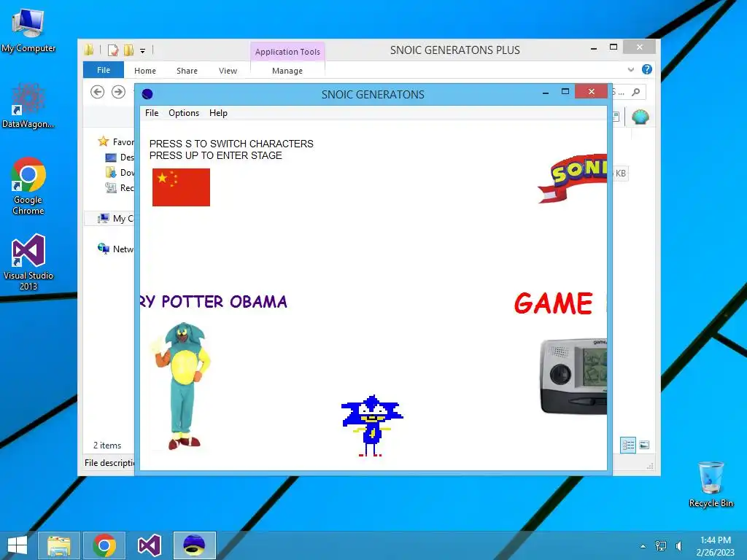Image resolution: width=747 pixels, height=560 pixels.
Task: Click the POTTER OBAMA purple text
Action: pos(224,301)
